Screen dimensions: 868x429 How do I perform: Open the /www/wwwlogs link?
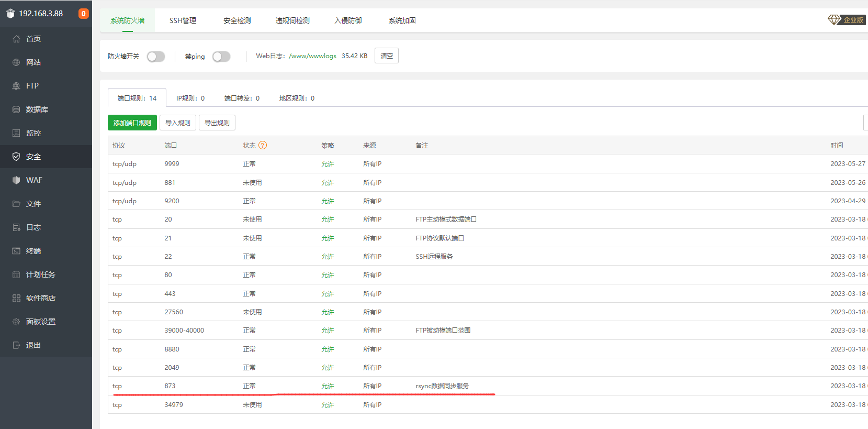[x=312, y=56]
